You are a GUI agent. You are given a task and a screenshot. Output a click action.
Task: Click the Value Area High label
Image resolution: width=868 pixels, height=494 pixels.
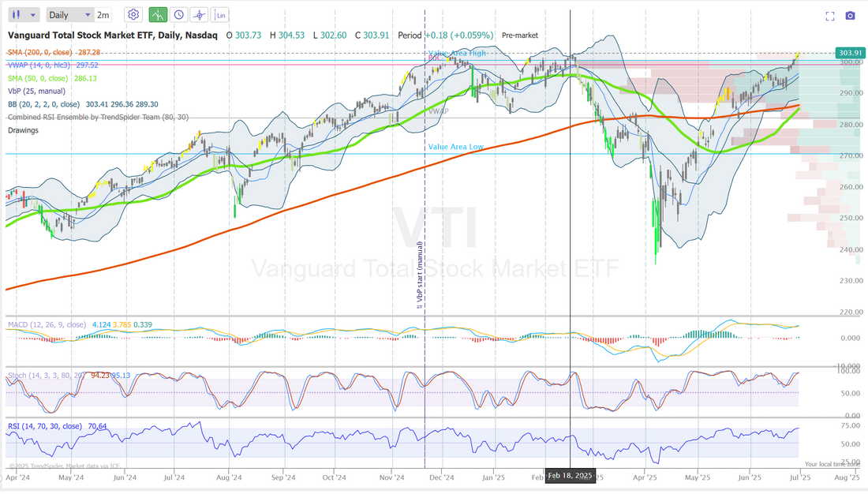coord(457,53)
